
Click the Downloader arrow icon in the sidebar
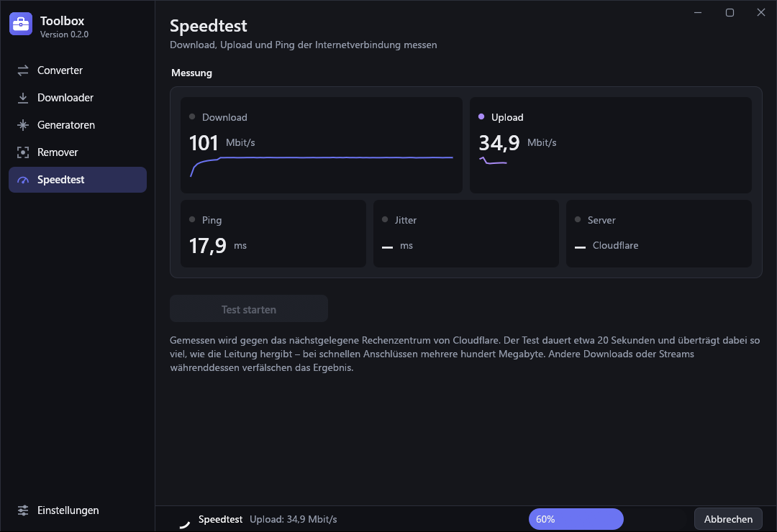23,98
